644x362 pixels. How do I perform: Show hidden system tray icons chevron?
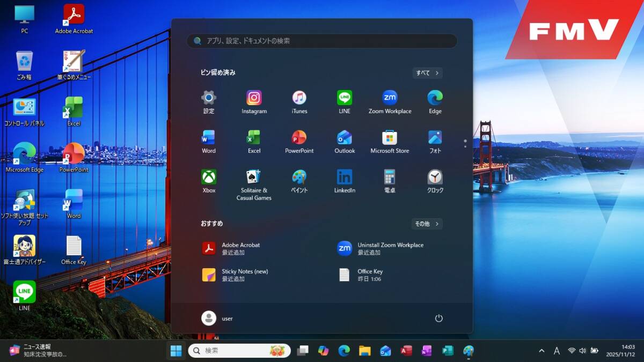click(x=541, y=351)
